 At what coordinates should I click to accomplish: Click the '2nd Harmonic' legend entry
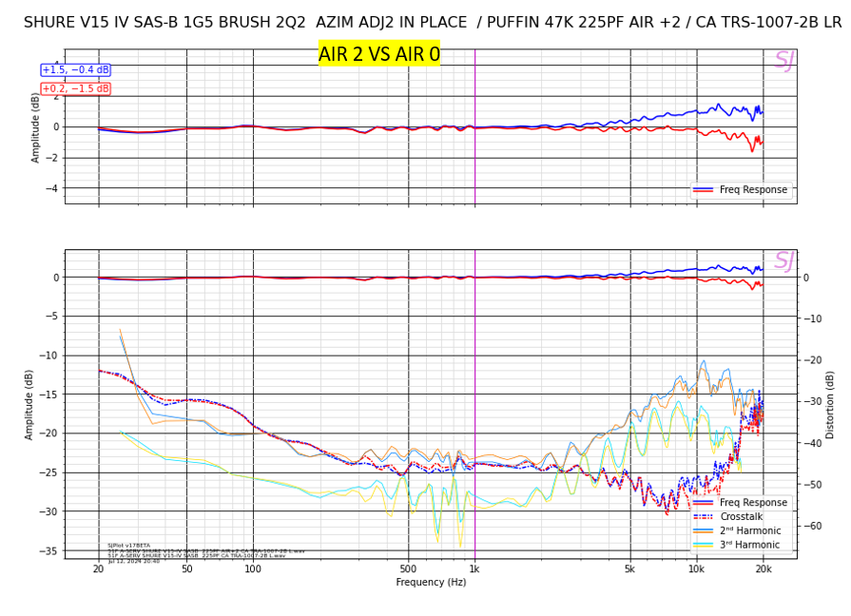[750, 530]
